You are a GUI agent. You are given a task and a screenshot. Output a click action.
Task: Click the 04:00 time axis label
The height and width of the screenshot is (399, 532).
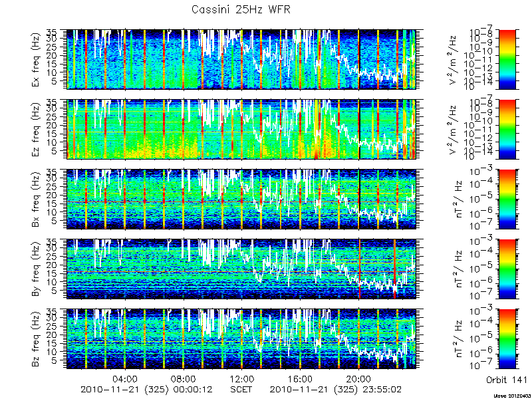pos(125,378)
